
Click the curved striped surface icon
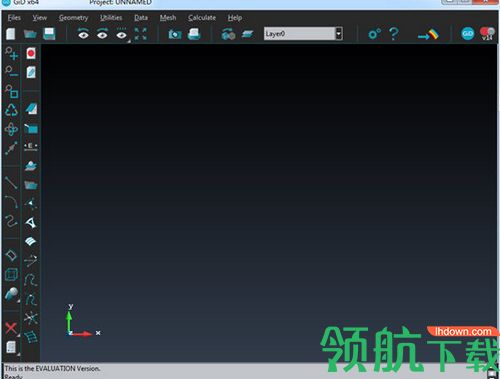[x=30, y=241]
